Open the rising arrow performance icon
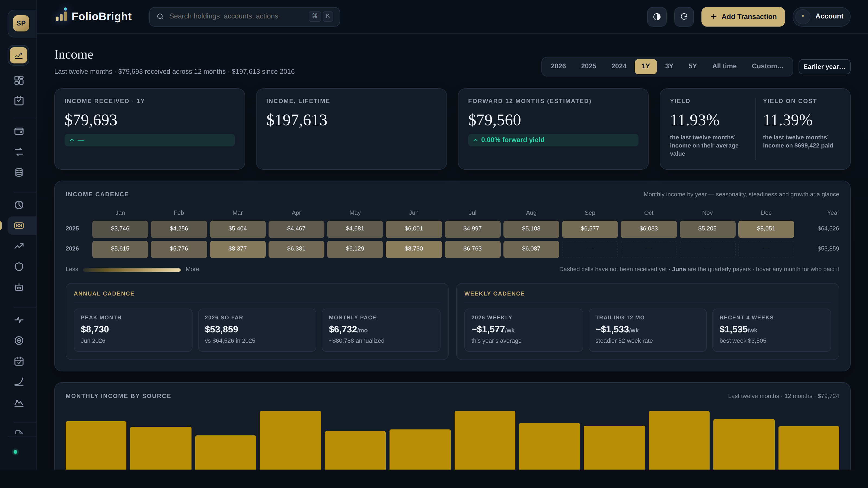Image resolution: width=868 pixels, height=488 pixels. pos(19,246)
